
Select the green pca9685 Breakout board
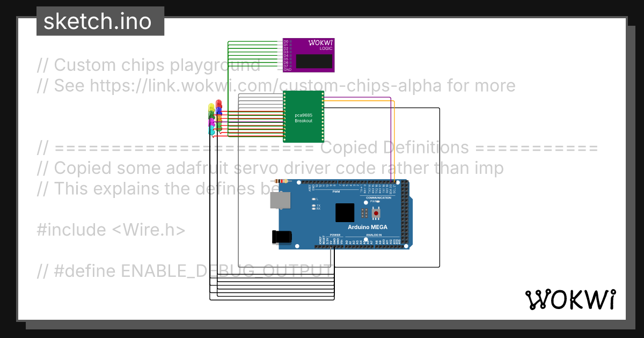(303, 116)
